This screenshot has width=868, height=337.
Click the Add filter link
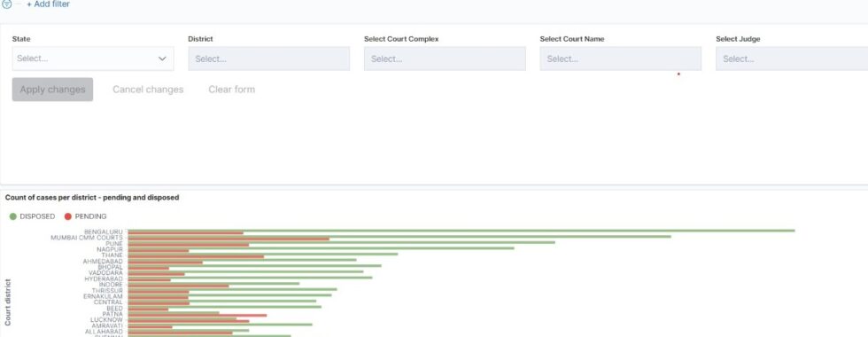(x=48, y=4)
